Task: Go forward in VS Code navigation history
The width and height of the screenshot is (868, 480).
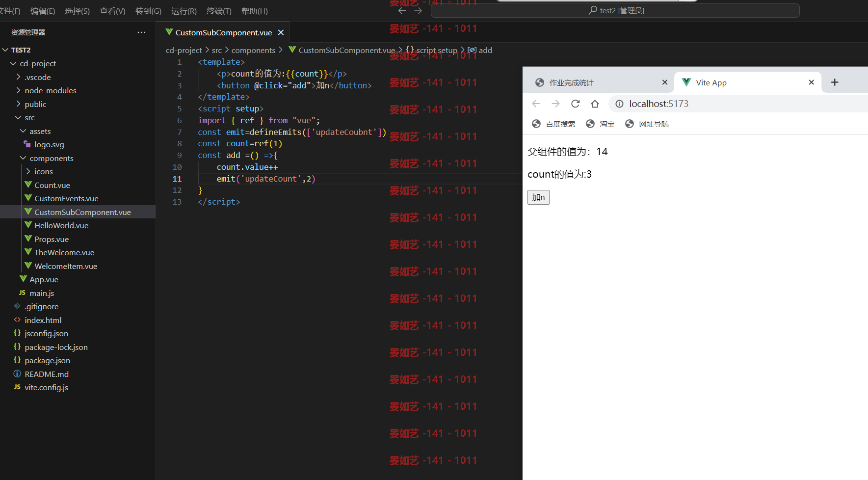Action: pos(418,10)
